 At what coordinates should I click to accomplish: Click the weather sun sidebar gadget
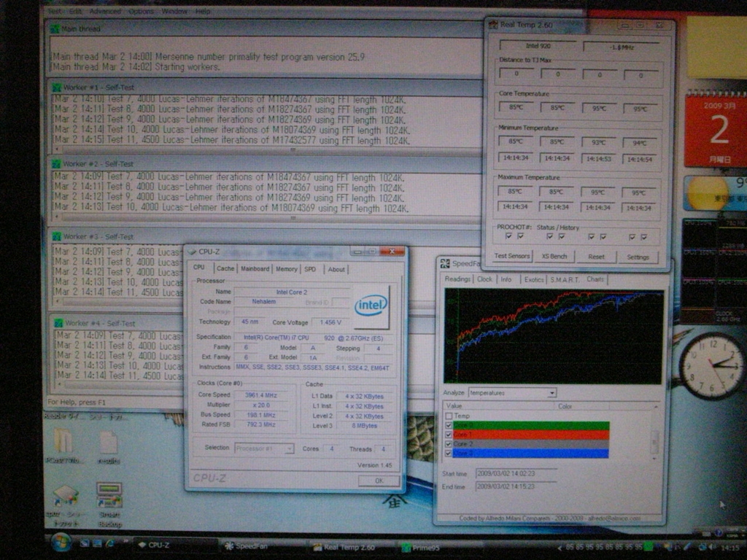click(x=715, y=194)
